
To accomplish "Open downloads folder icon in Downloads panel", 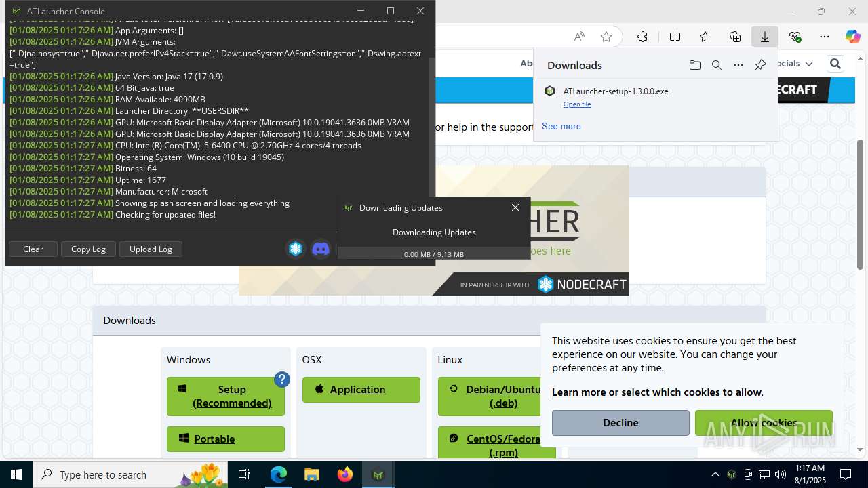I will coord(694,65).
